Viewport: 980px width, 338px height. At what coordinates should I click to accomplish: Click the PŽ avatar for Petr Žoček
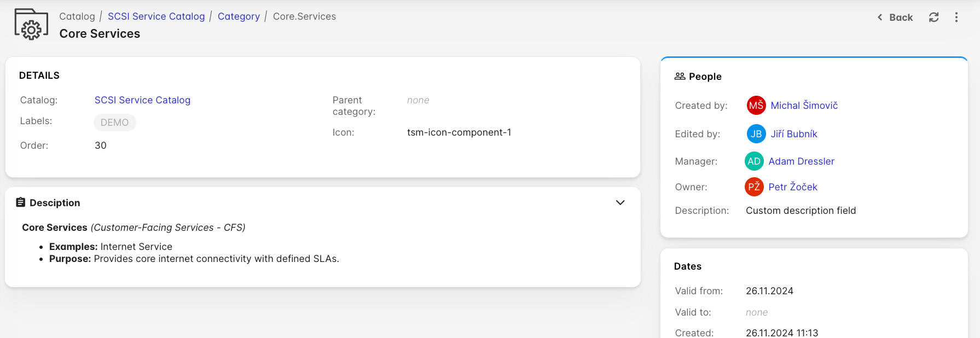point(754,187)
